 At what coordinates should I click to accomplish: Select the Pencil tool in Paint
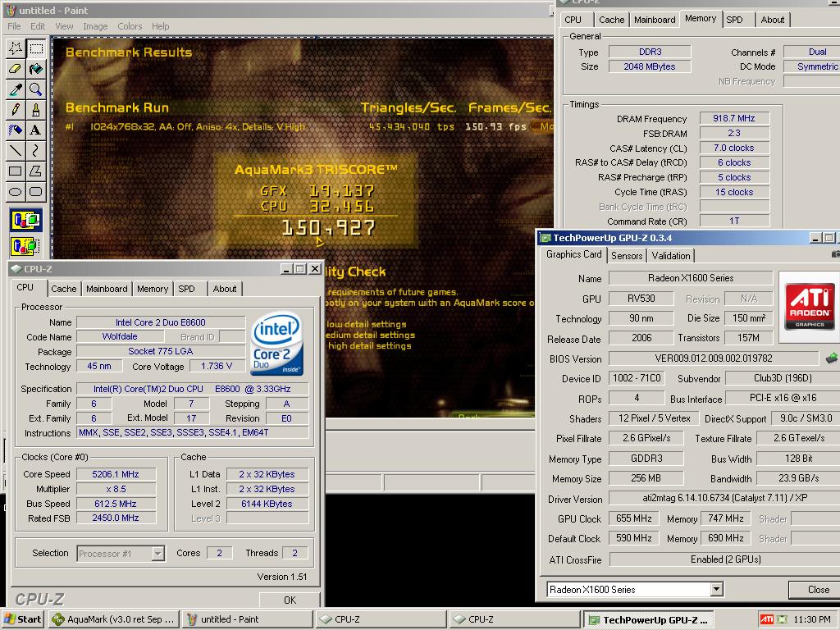(16, 110)
